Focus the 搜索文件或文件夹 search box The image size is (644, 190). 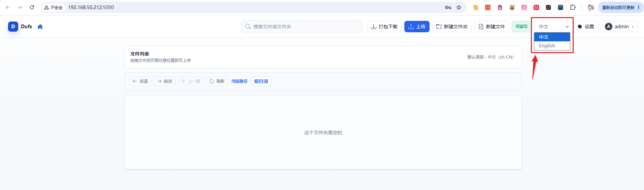pyautogui.click(x=302, y=27)
